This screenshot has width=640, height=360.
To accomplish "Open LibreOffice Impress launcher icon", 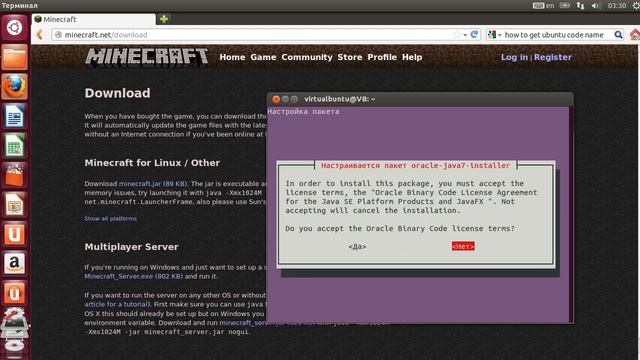I will coord(14,204).
